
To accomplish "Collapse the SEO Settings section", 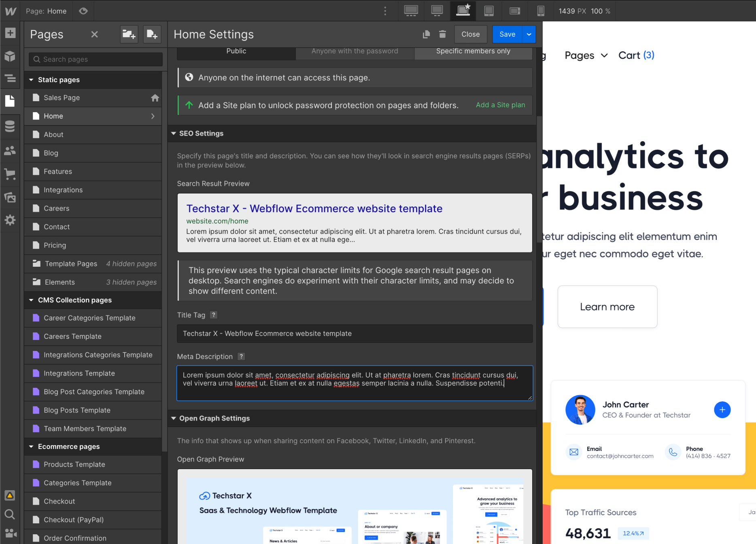I will tap(174, 133).
